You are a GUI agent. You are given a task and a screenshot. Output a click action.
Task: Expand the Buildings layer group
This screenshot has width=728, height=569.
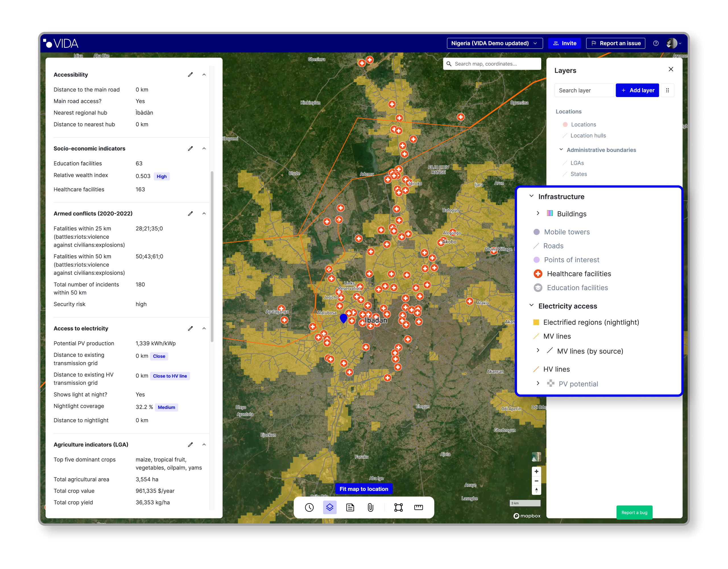538,213
